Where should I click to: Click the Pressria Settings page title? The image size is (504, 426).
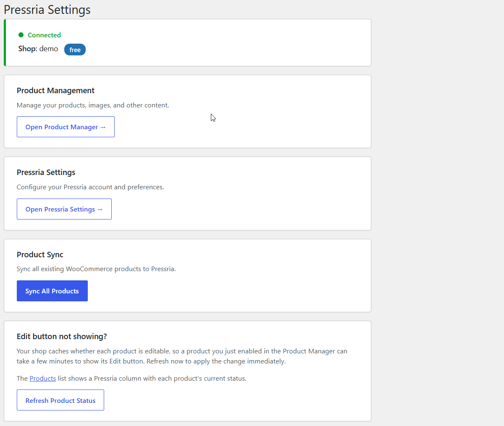pos(47,9)
